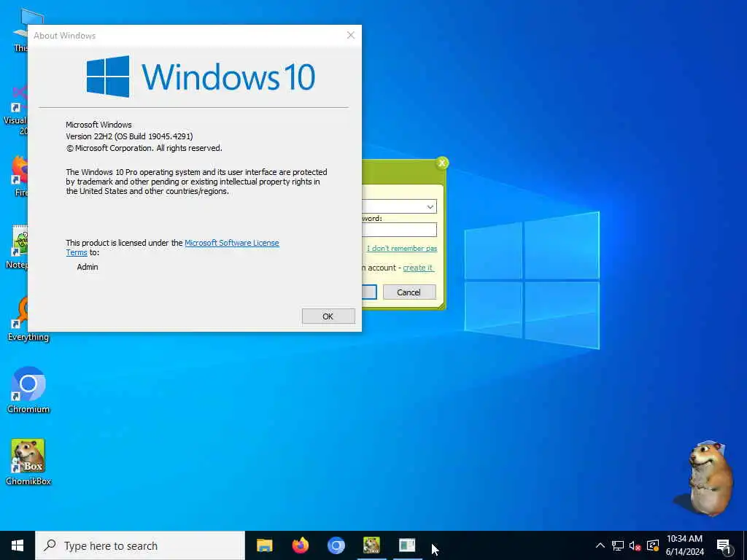
Task: Switch to the About Windows taskbar item
Action: 407,545
